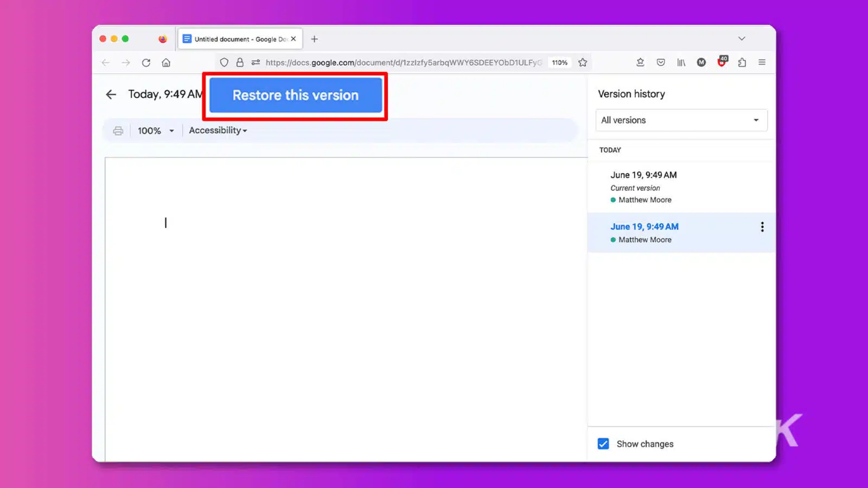
Task: Open the 100% zoom level dropdown
Action: (x=155, y=130)
